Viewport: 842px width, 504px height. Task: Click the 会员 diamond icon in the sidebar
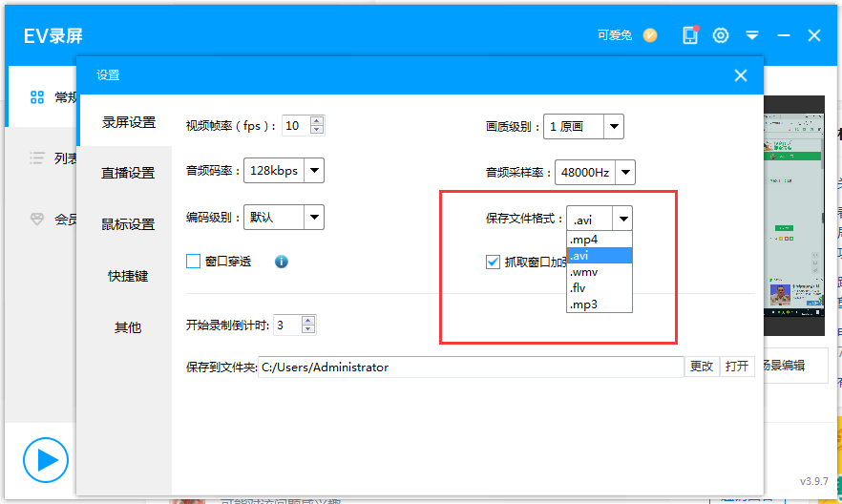click(x=37, y=219)
